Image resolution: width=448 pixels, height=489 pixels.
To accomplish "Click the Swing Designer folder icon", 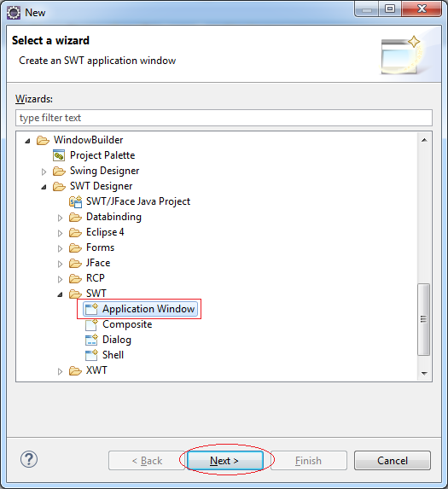I will click(x=59, y=171).
